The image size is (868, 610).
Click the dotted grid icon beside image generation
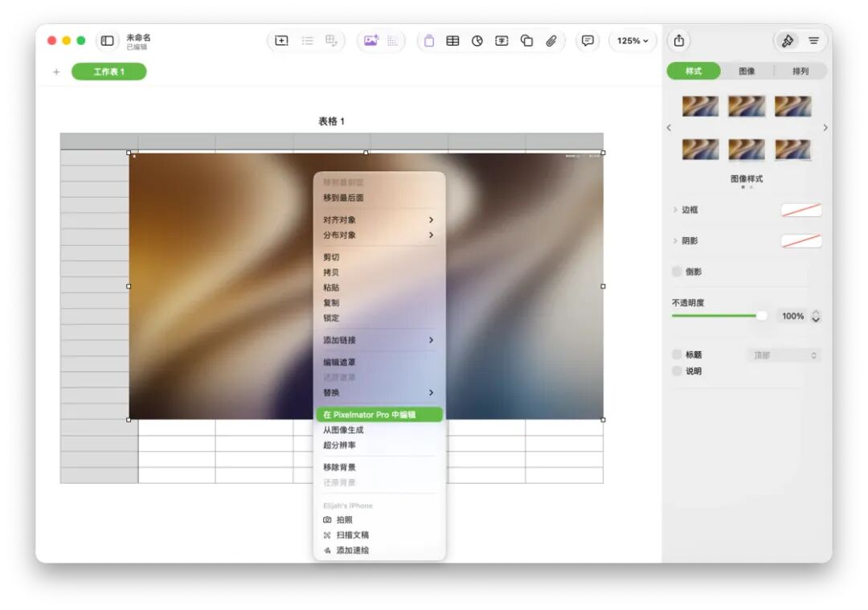392,40
